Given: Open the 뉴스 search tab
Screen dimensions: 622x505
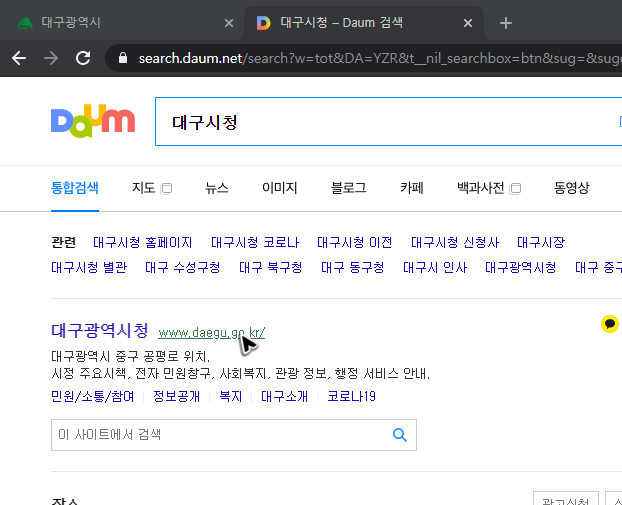Looking at the screenshot, I should tap(217, 188).
